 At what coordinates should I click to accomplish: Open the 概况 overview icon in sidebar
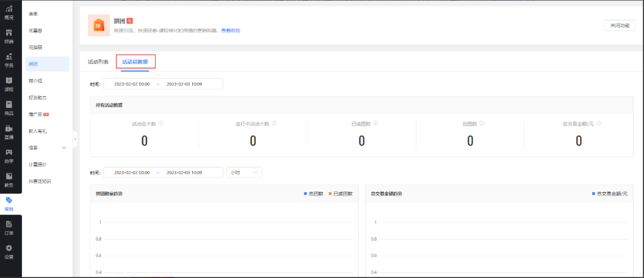9,9
